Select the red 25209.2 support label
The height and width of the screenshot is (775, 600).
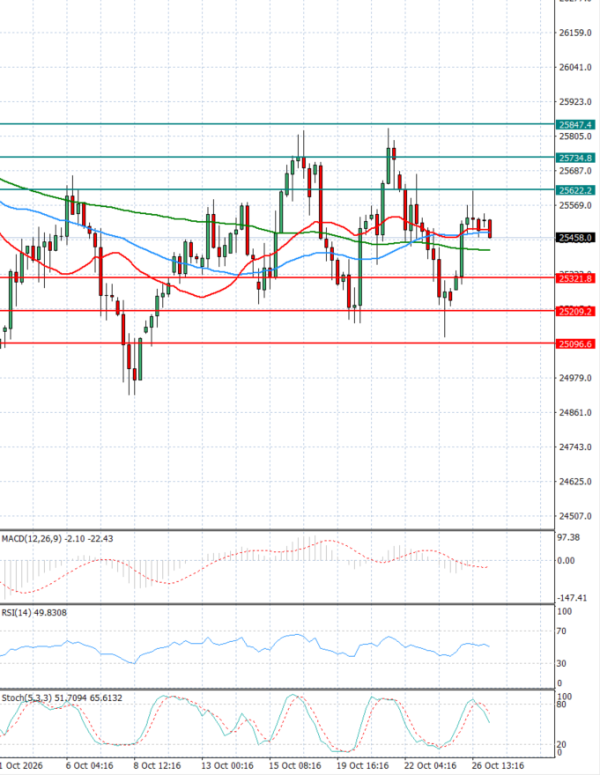click(x=575, y=311)
